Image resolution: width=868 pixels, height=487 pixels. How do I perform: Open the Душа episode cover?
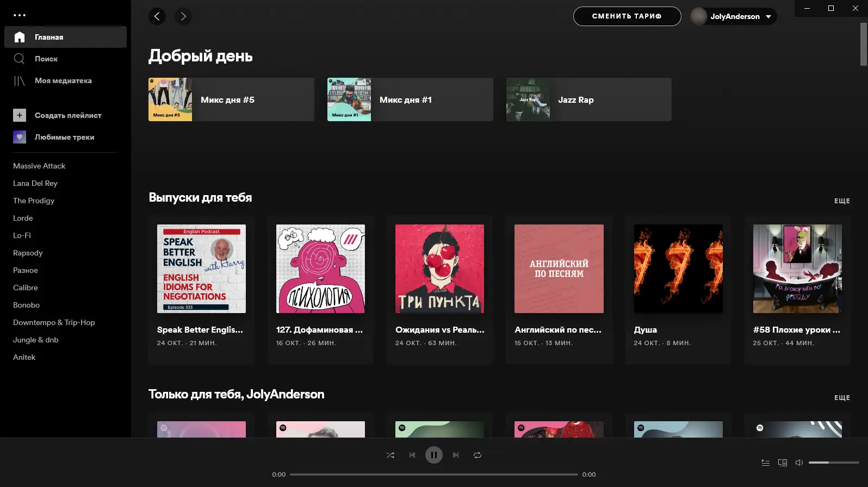coord(678,269)
